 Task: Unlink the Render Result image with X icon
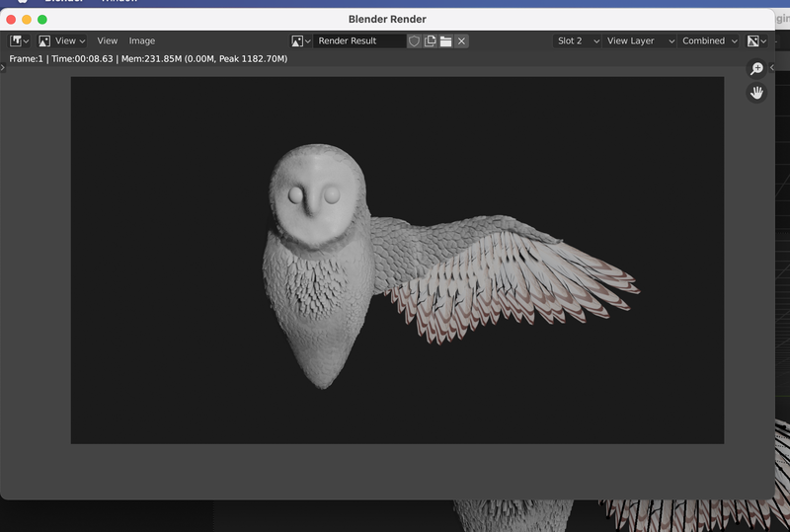click(x=461, y=40)
